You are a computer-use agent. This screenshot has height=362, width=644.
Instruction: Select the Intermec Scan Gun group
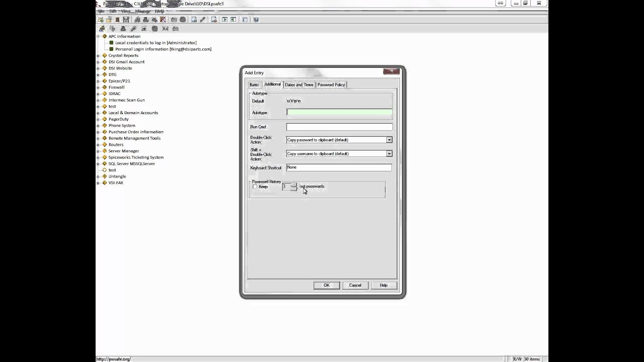[126, 100]
